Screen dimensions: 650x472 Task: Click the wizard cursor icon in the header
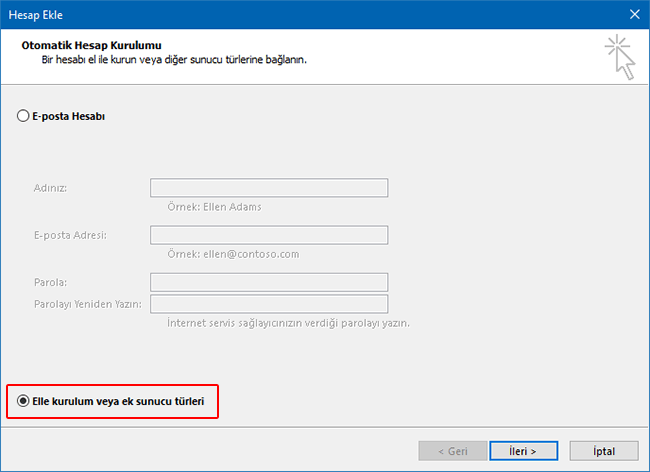click(620, 57)
